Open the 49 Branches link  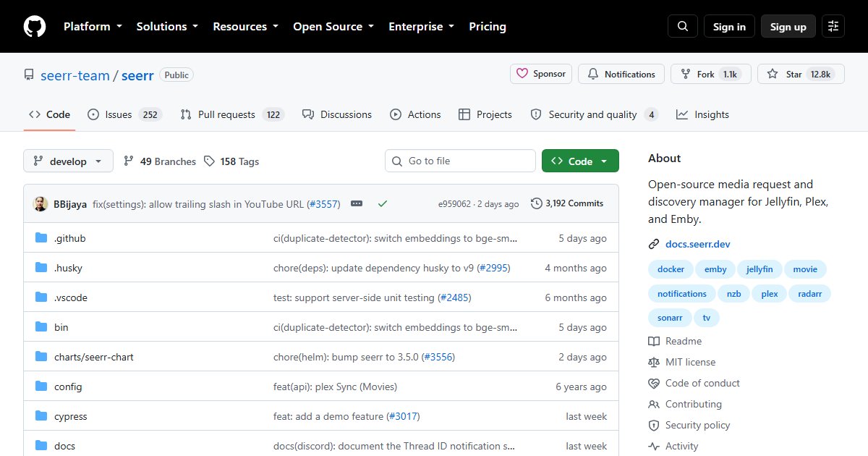(160, 161)
